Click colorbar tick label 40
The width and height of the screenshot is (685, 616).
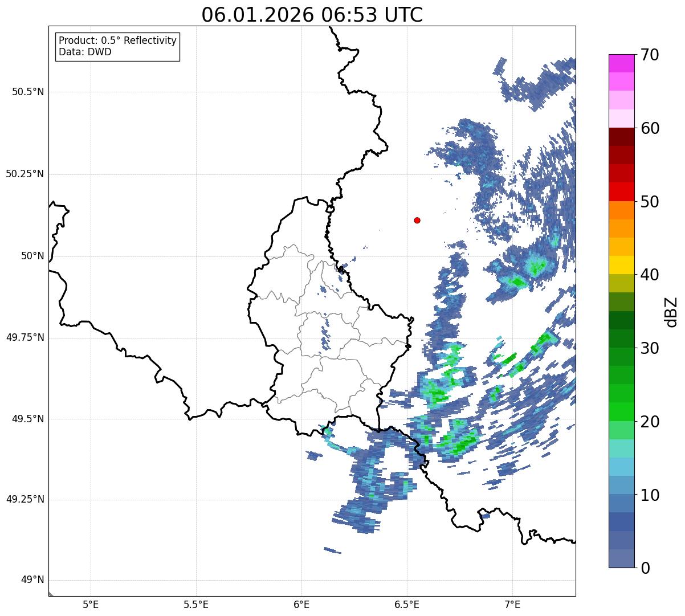pos(650,275)
